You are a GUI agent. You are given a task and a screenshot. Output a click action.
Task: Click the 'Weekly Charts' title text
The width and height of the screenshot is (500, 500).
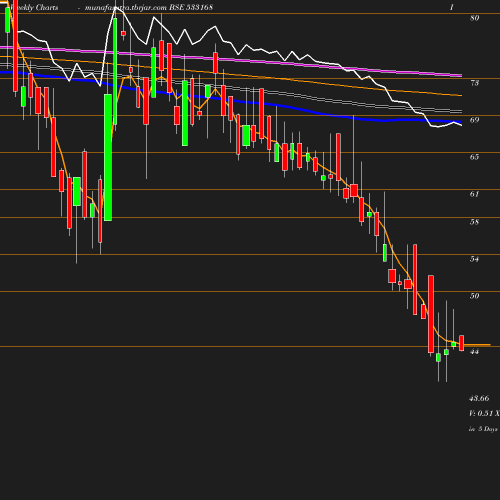pos(34,7)
